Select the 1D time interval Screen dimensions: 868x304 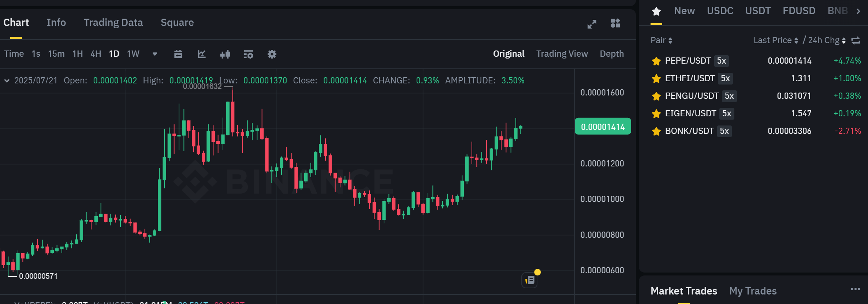click(114, 54)
